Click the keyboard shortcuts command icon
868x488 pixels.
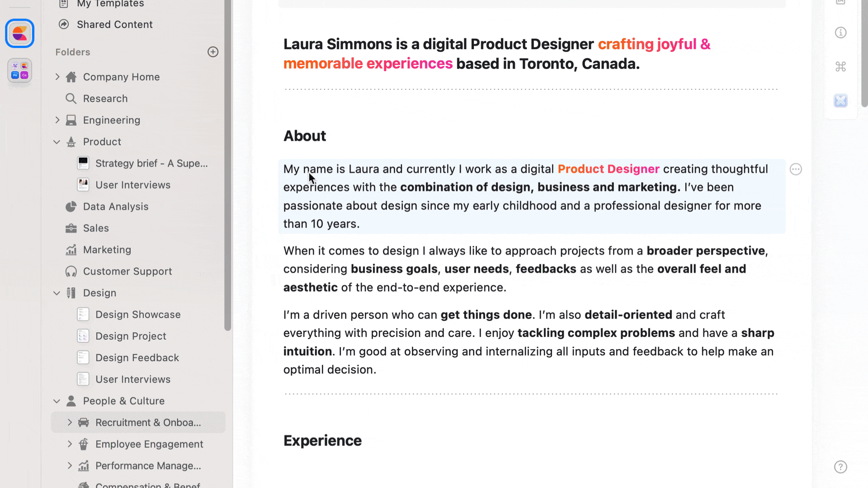[x=840, y=67]
